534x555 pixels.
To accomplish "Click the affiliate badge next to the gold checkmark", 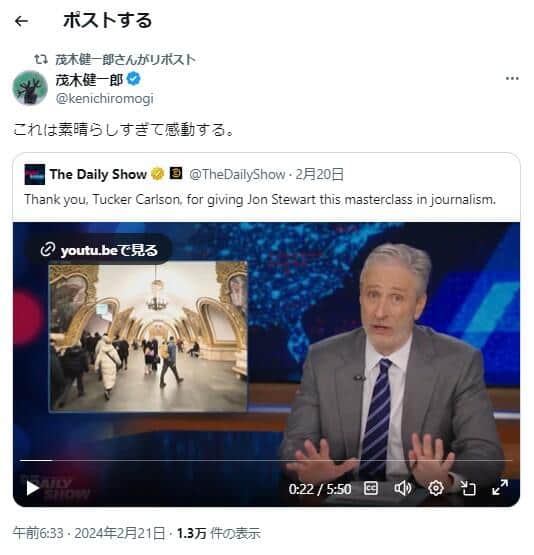I will click(176, 173).
